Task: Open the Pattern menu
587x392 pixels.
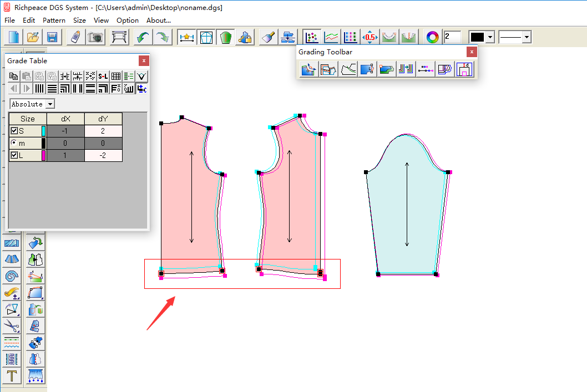Action: click(54, 21)
